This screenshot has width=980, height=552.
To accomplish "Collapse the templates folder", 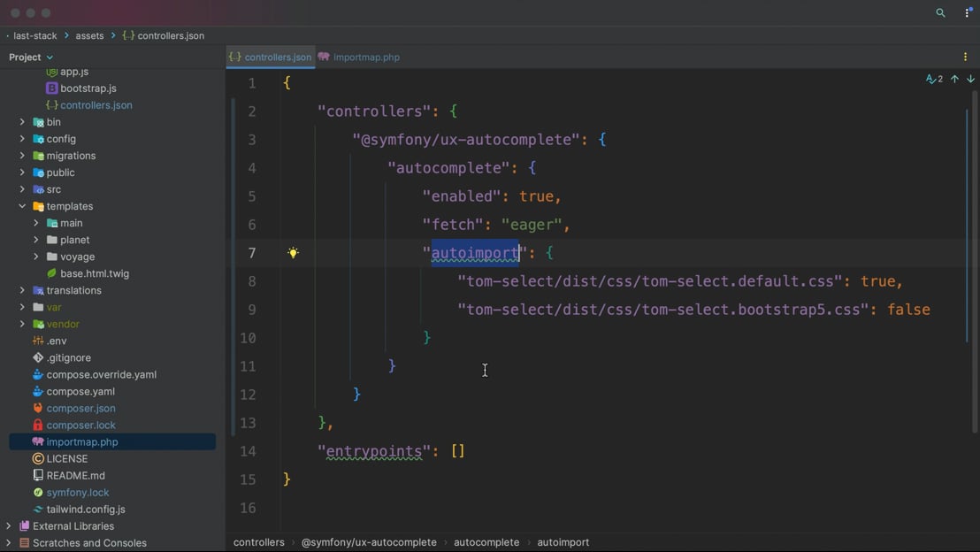I will [x=22, y=206].
